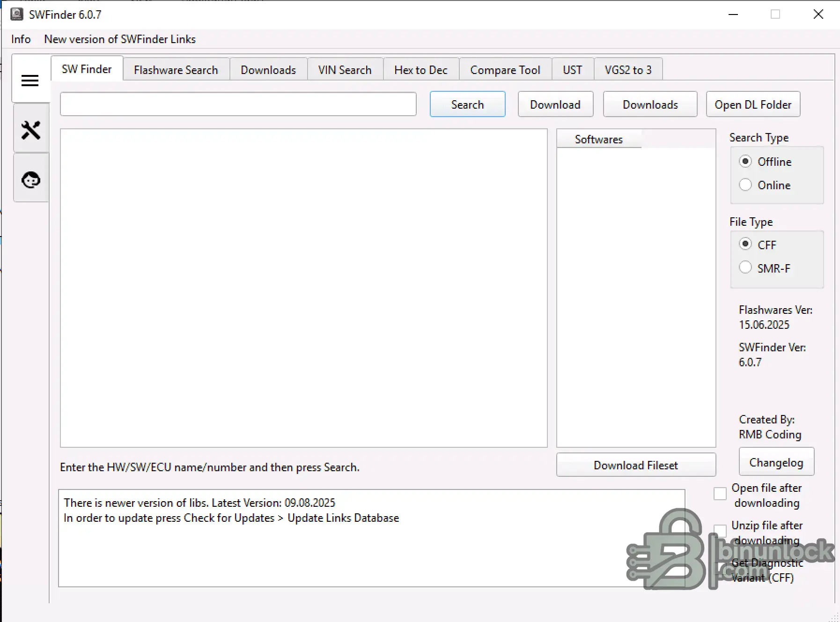Image resolution: width=840 pixels, height=622 pixels.
Task: Click the face icon in the sidebar
Action: pos(31,180)
